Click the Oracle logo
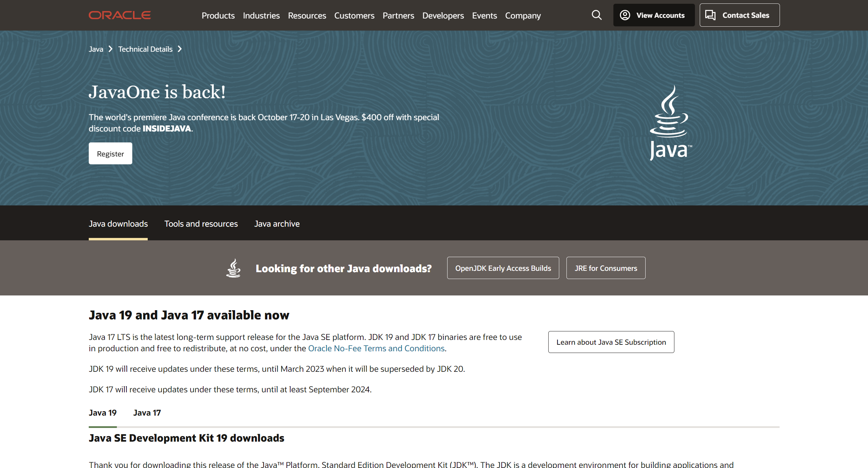 coord(120,15)
